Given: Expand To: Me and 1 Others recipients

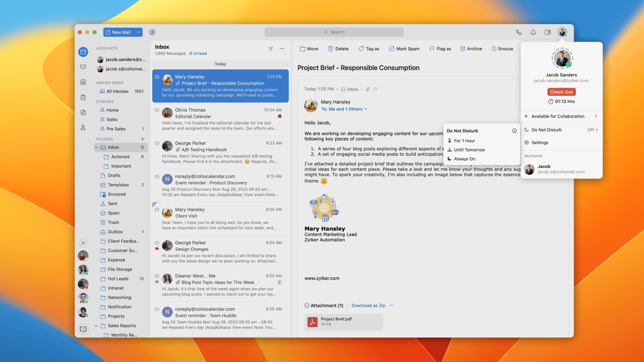Looking at the screenshot, I should pos(344,109).
